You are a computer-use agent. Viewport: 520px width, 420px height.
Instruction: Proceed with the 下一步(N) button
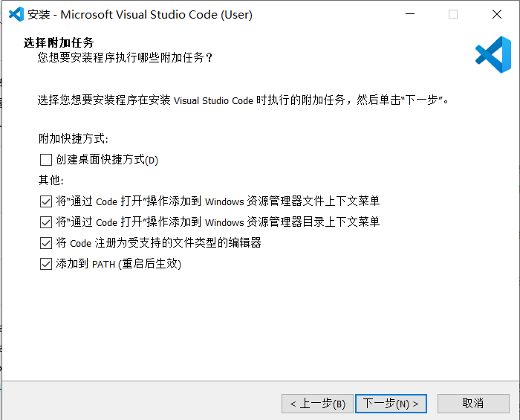click(391, 404)
